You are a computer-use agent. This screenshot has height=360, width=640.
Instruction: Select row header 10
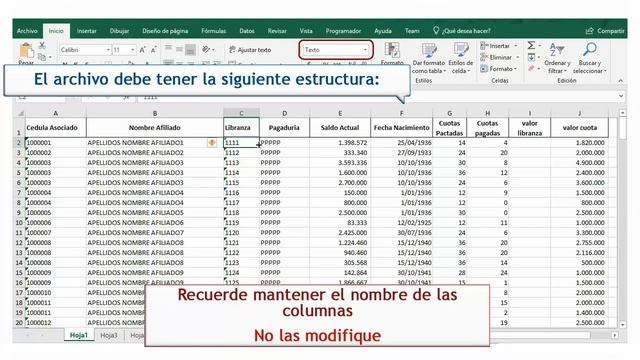pos(19,222)
